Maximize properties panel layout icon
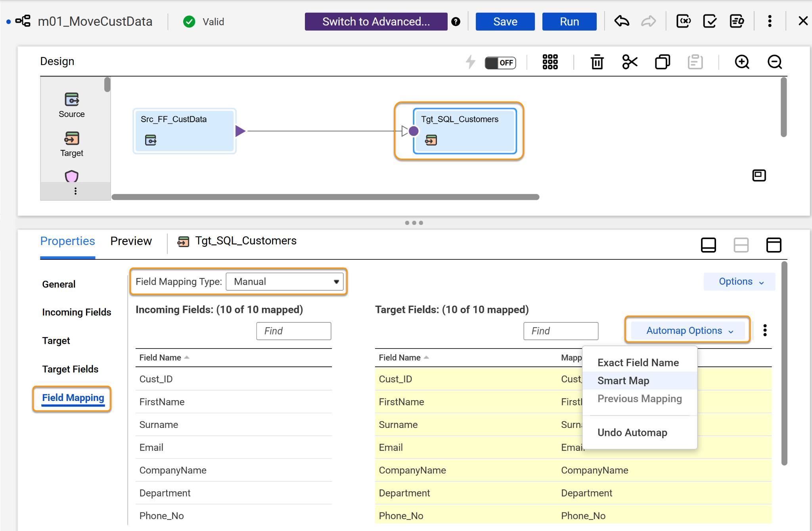This screenshot has width=812, height=531. click(x=774, y=245)
